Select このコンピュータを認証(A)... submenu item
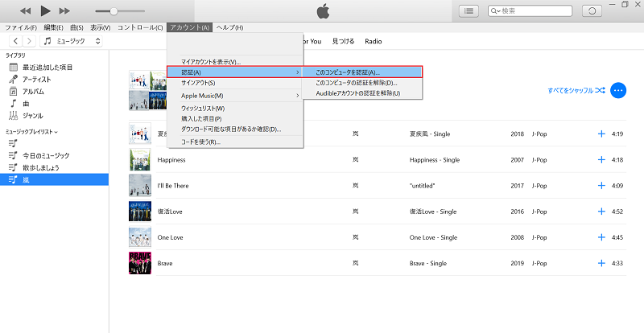The width and height of the screenshot is (644, 333). [x=363, y=72]
